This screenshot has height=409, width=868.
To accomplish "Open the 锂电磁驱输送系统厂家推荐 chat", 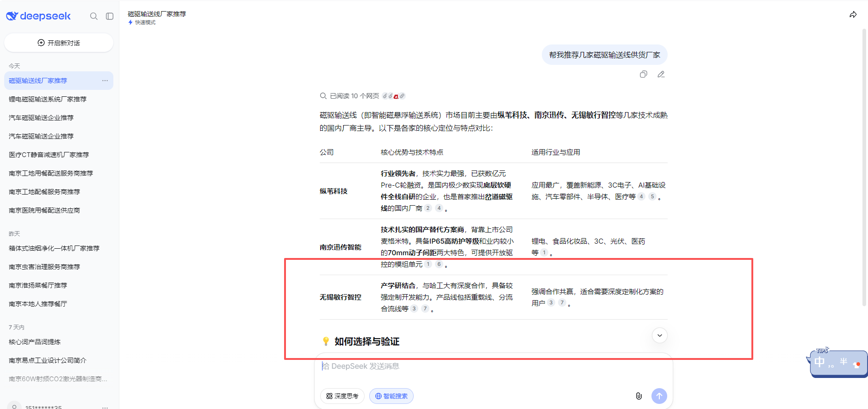I will click(x=59, y=99).
